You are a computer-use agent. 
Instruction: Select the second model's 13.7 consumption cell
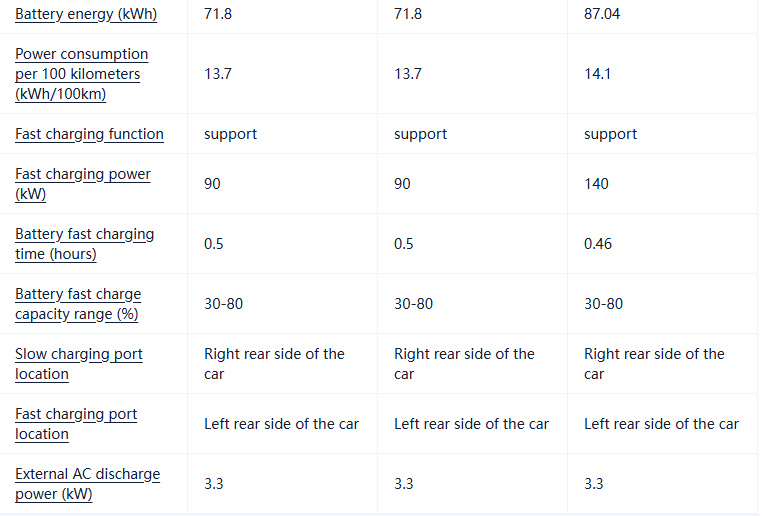(408, 74)
